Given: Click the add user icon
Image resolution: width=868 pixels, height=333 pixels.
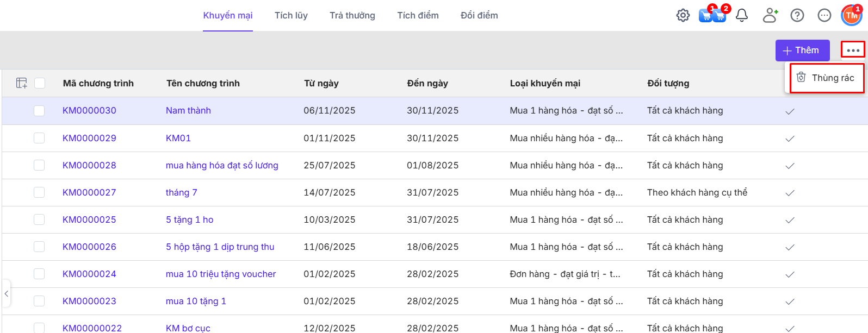Looking at the screenshot, I should pos(770,15).
